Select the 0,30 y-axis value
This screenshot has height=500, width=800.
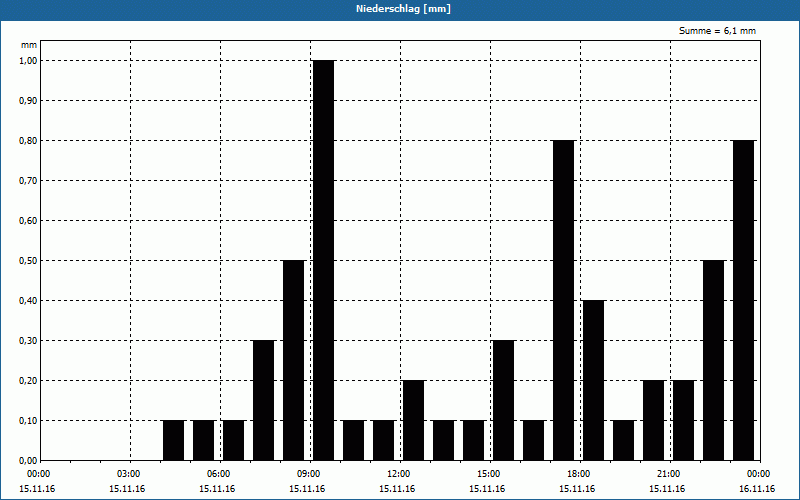(28, 341)
